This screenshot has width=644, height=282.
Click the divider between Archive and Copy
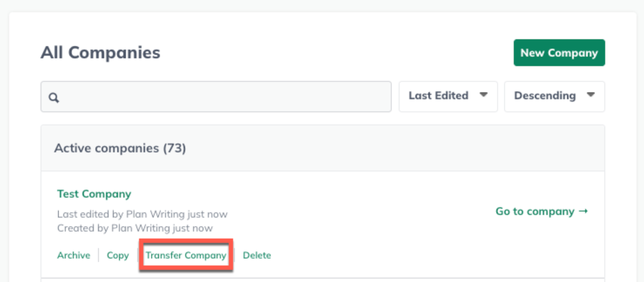98,255
